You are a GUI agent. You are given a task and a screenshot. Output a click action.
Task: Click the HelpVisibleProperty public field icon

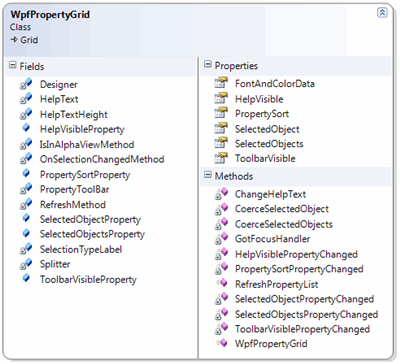(x=26, y=128)
